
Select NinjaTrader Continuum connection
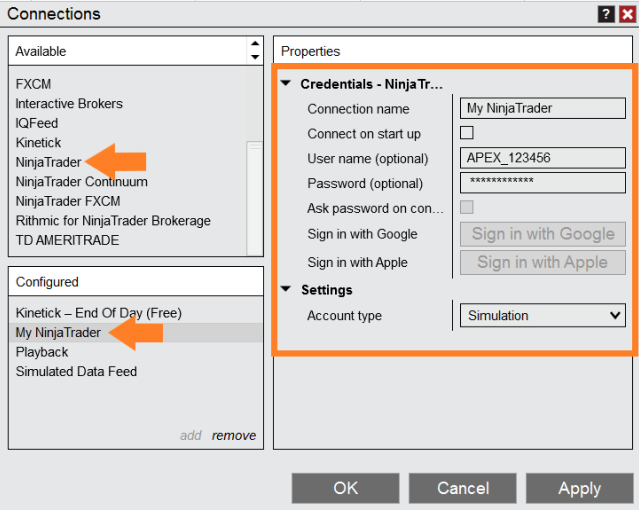click(x=82, y=182)
